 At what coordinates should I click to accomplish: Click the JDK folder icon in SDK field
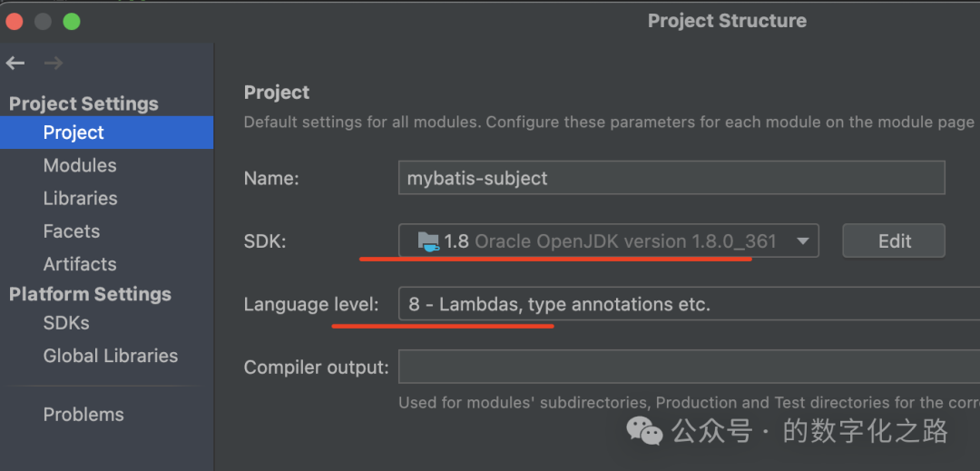pos(428,241)
